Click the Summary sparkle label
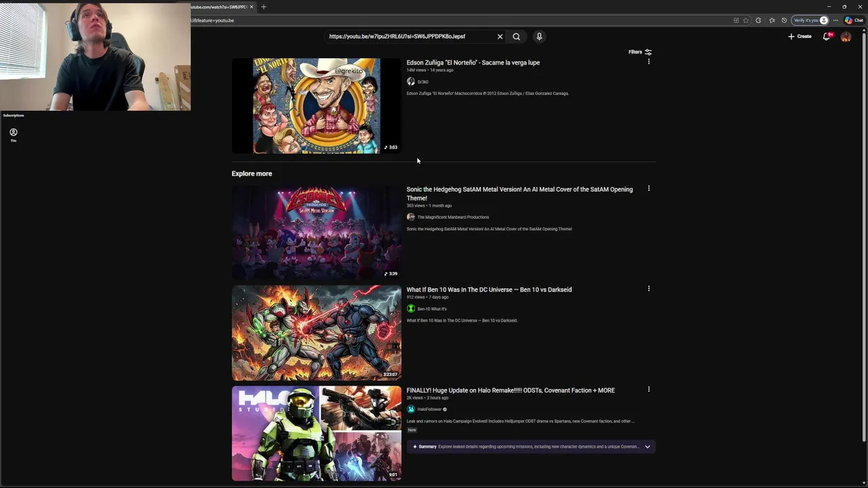 click(425, 447)
